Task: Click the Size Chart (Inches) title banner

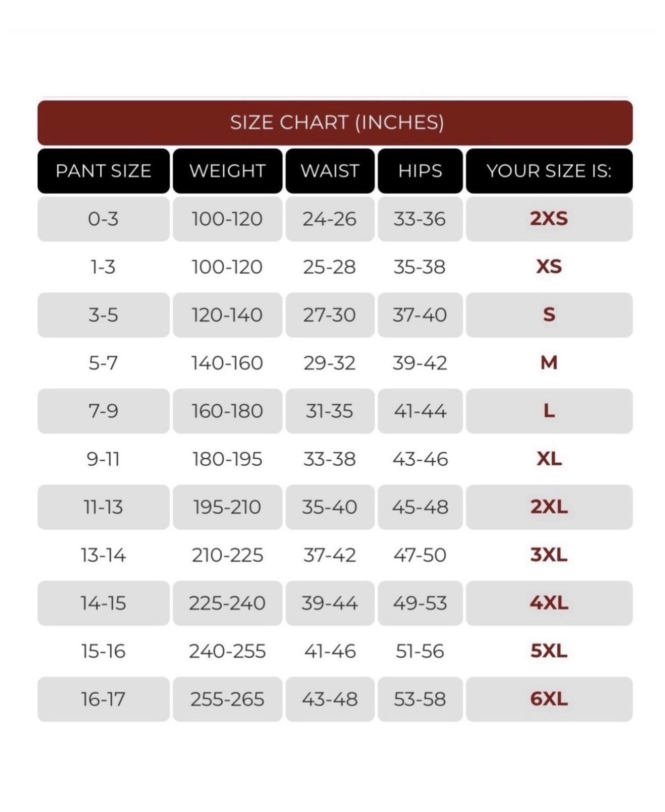Action: pos(335,122)
